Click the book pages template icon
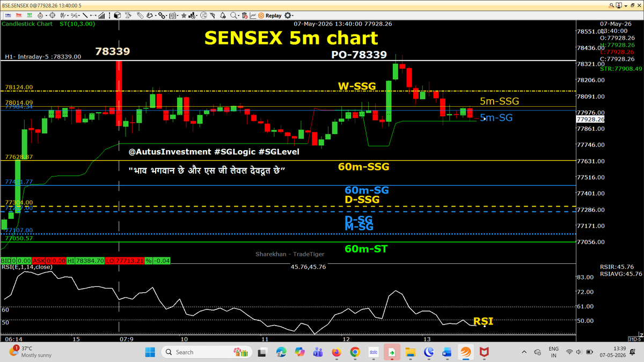The height and width of the screenshot is (362, 644). coord(172,16)
